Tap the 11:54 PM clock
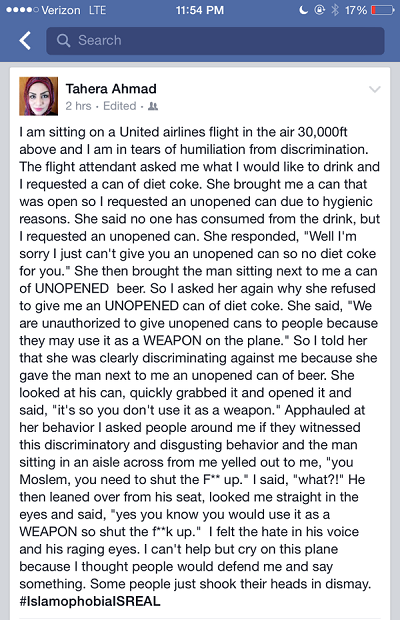 click(200, 10)
